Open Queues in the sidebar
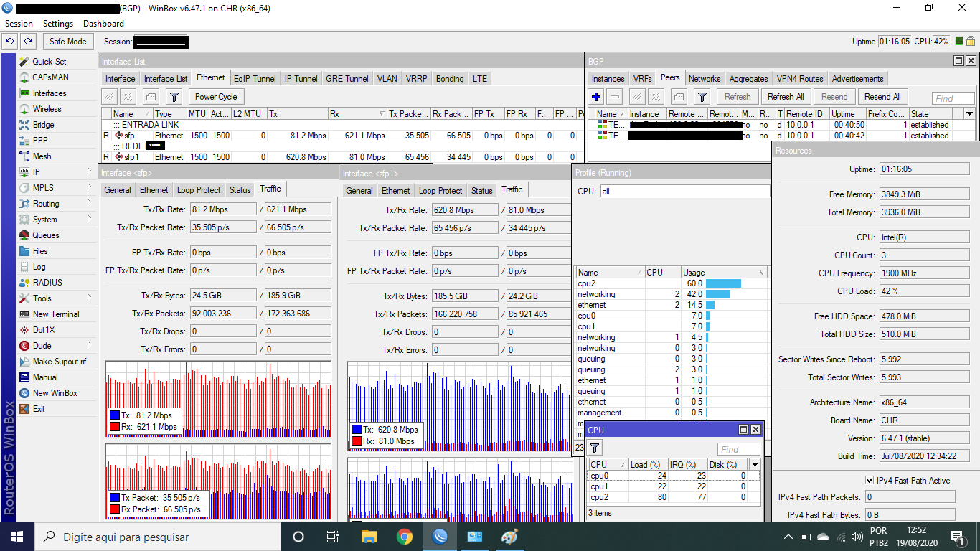 click(x=46, y=235)
